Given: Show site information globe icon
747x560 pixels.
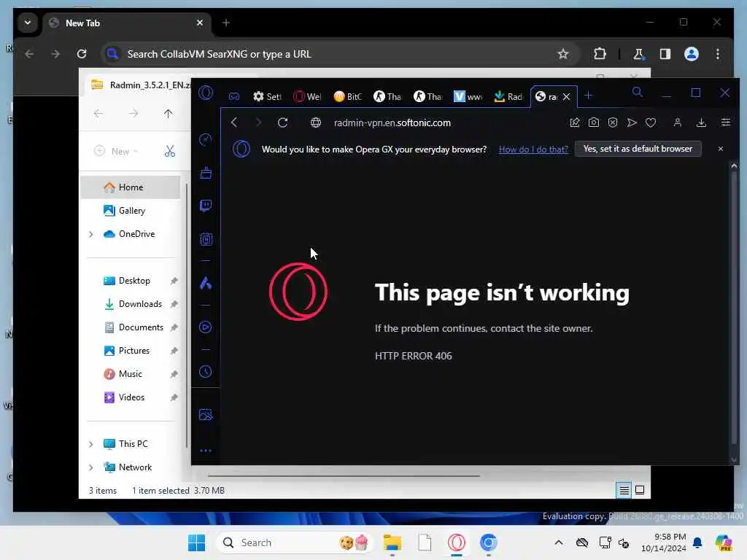Looking at the screenshot, I should [x=315, y=122].
